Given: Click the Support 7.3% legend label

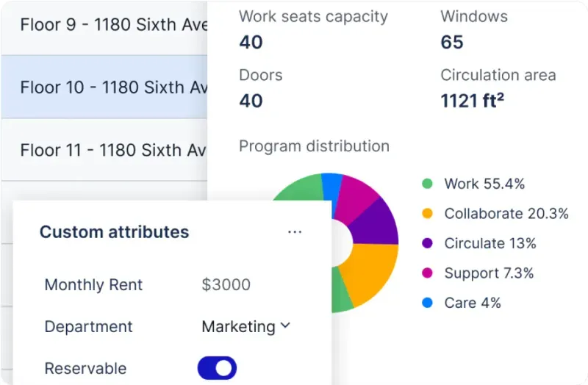Looking at the screenshot, I should [x=489, y=273].
